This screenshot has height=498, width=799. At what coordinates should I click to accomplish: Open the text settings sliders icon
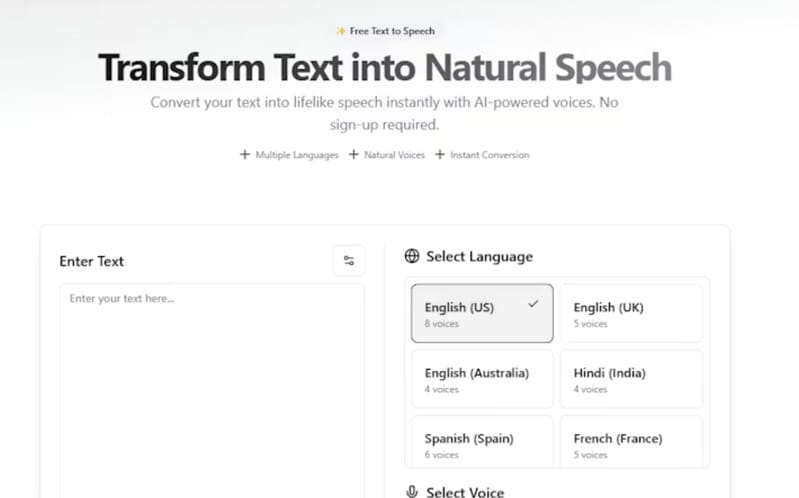click(x=349, y=261)
